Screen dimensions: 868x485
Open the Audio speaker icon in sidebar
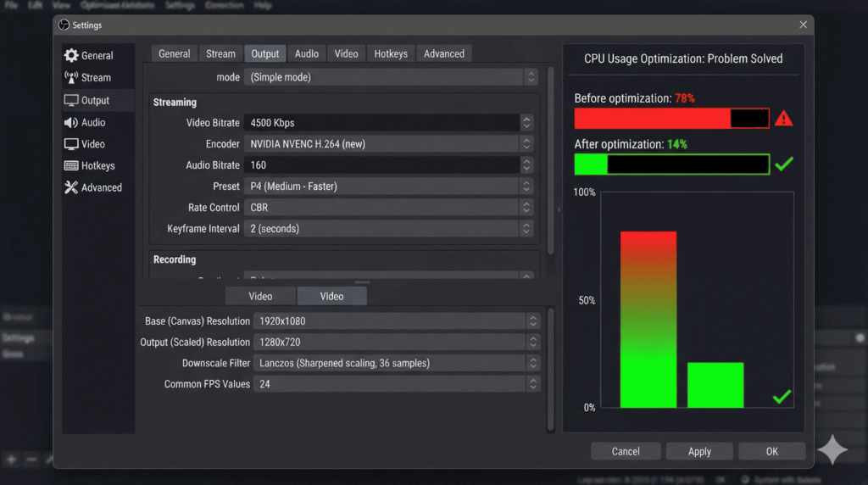(71, 122)
